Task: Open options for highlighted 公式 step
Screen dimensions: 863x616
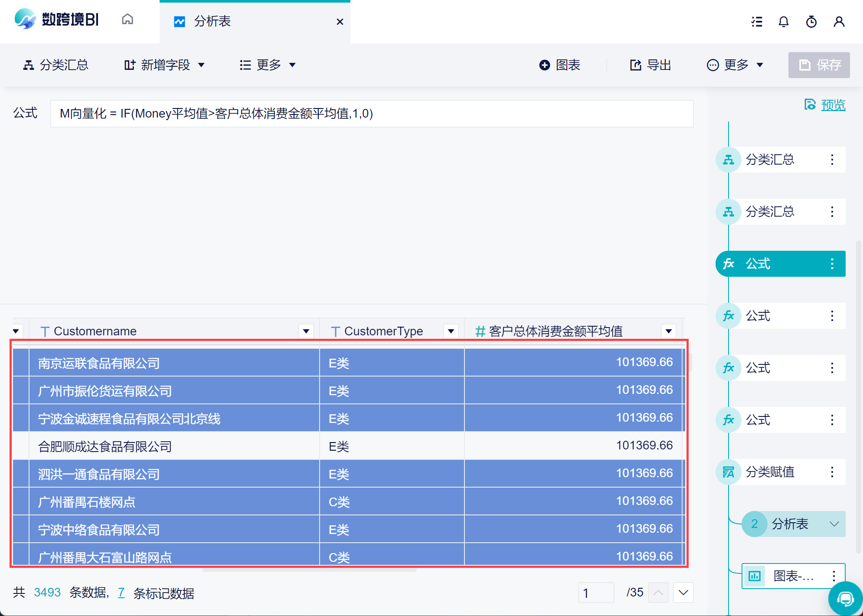Action: (x=832, y=264)
